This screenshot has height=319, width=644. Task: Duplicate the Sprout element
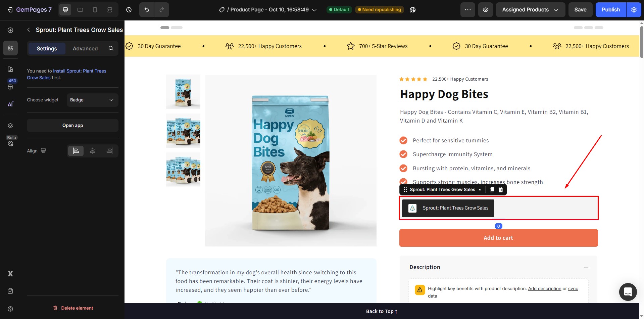click(492, 190)
